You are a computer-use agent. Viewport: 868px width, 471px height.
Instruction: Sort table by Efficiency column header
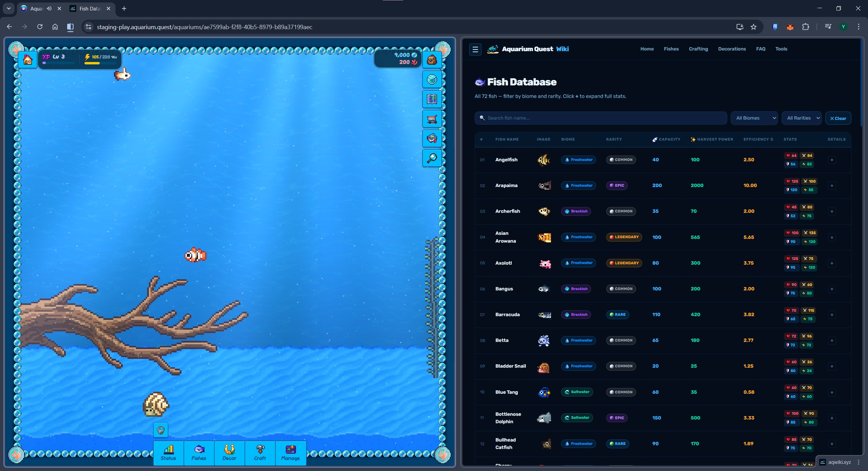tap(758, 140)
